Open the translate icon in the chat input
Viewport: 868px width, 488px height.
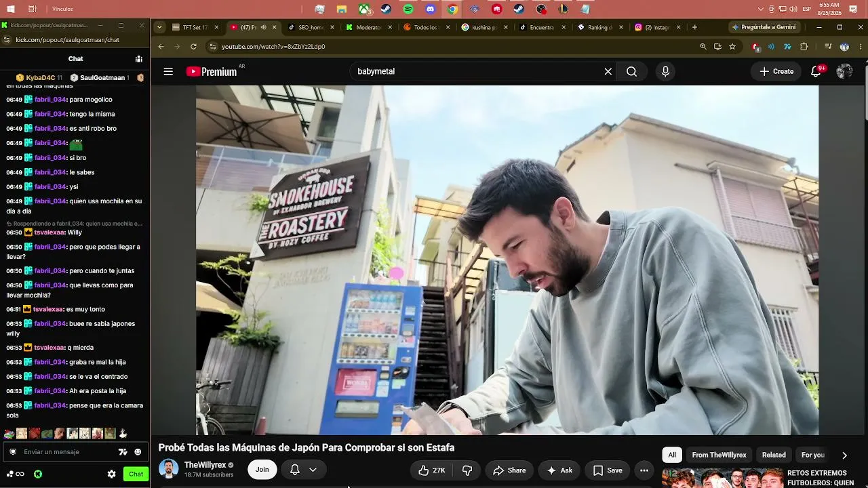123,452
